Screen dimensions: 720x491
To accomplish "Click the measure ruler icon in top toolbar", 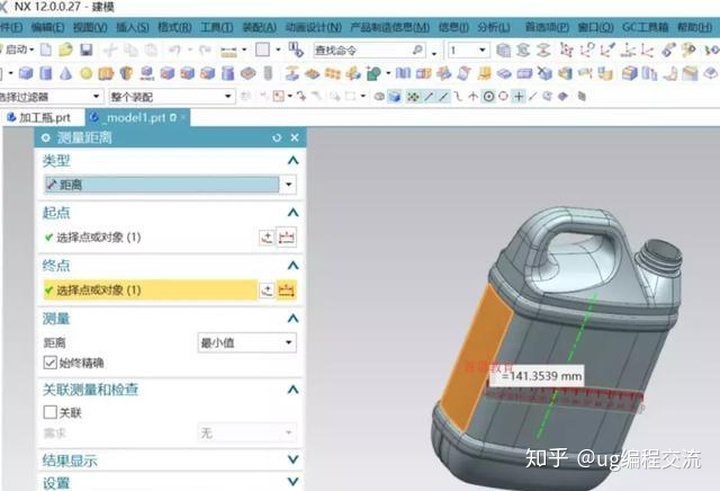I will click(229, 51).
